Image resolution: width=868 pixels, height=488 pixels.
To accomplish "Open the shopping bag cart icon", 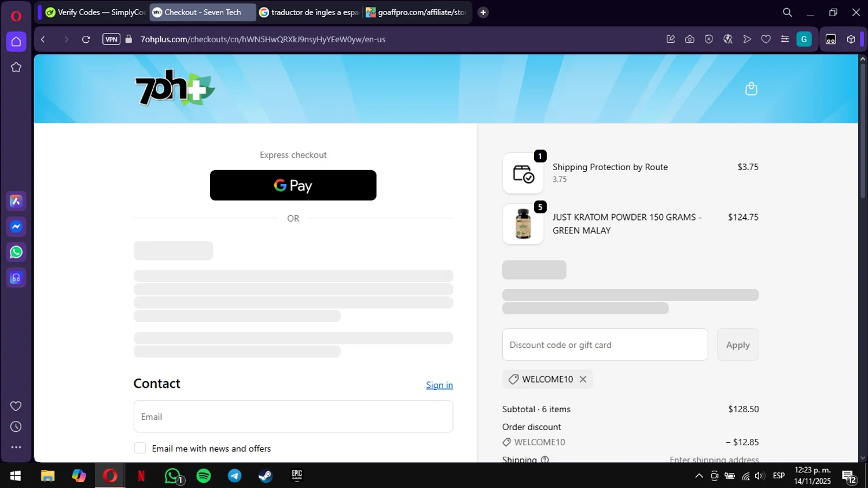I will [751, 89].
